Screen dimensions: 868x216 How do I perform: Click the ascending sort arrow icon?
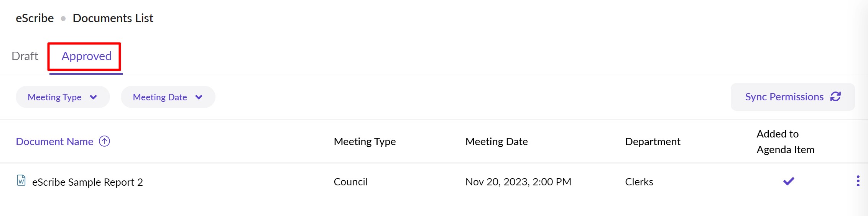point(104,141)
